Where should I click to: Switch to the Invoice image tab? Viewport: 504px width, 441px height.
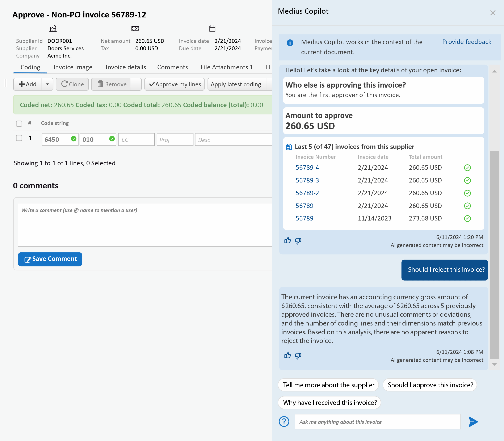(x=73, y=67)
